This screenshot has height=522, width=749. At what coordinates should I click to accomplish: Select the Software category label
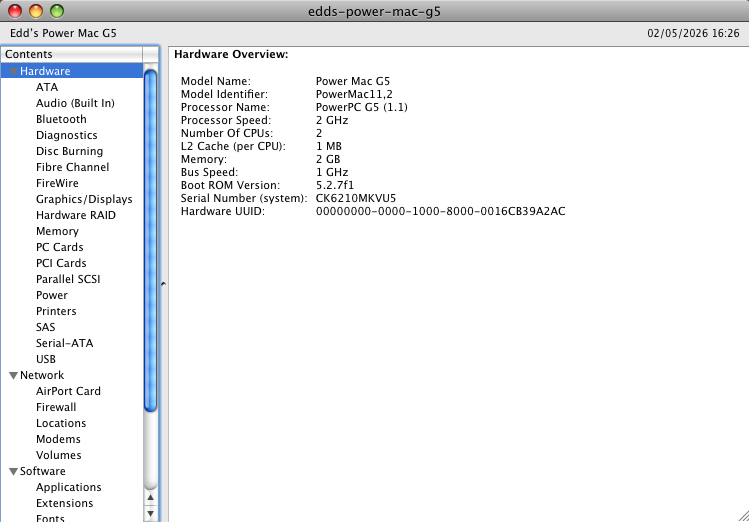(43, 471)
